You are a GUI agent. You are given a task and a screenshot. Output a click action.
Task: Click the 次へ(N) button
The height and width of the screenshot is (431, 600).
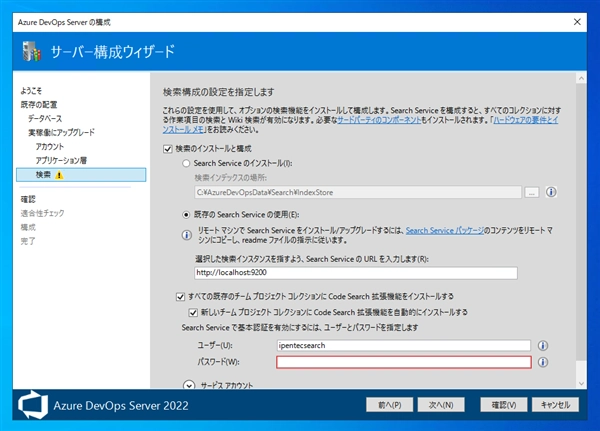(441, 405)
